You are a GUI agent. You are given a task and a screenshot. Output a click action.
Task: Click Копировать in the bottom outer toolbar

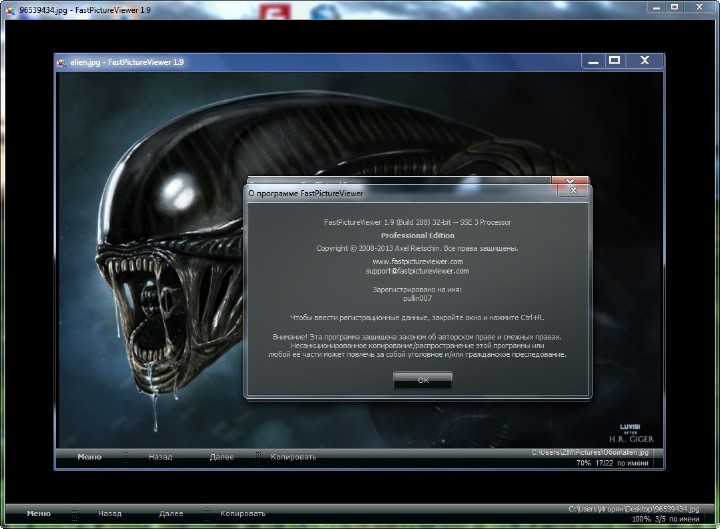(243, 513)
